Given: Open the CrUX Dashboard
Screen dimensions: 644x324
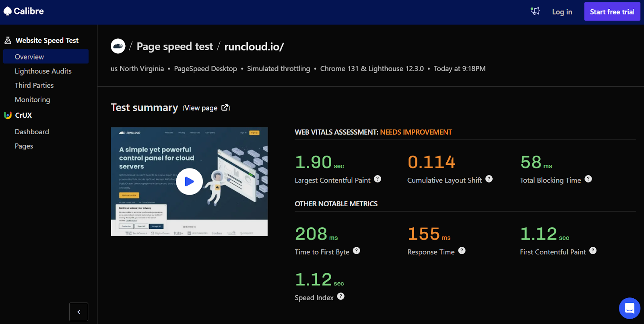Looking at the screenshot, I should (32, 132).
